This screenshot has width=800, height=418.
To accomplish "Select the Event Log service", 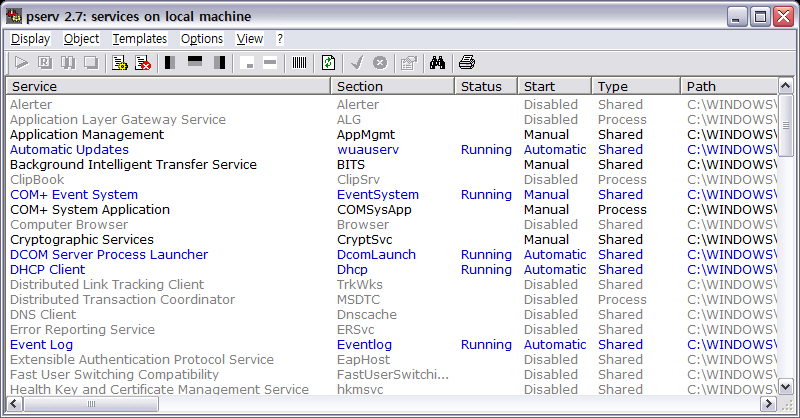I will pyautogui.click(x=392, y=345).
